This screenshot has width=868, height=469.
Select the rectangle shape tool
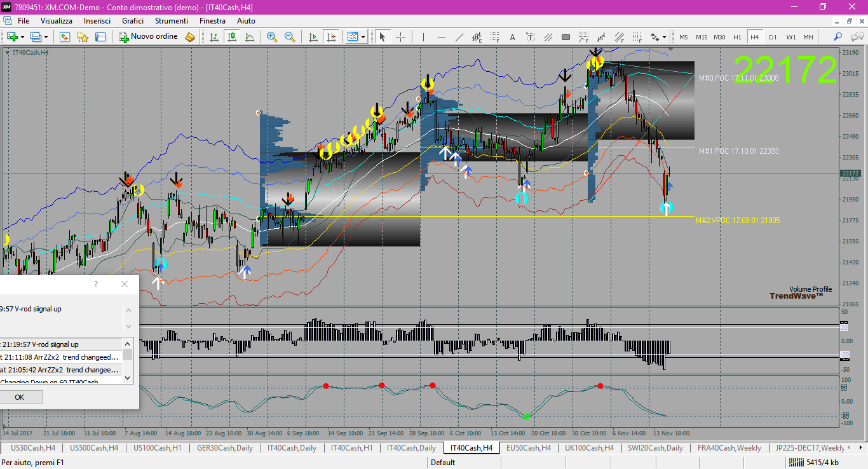(566, 37)
